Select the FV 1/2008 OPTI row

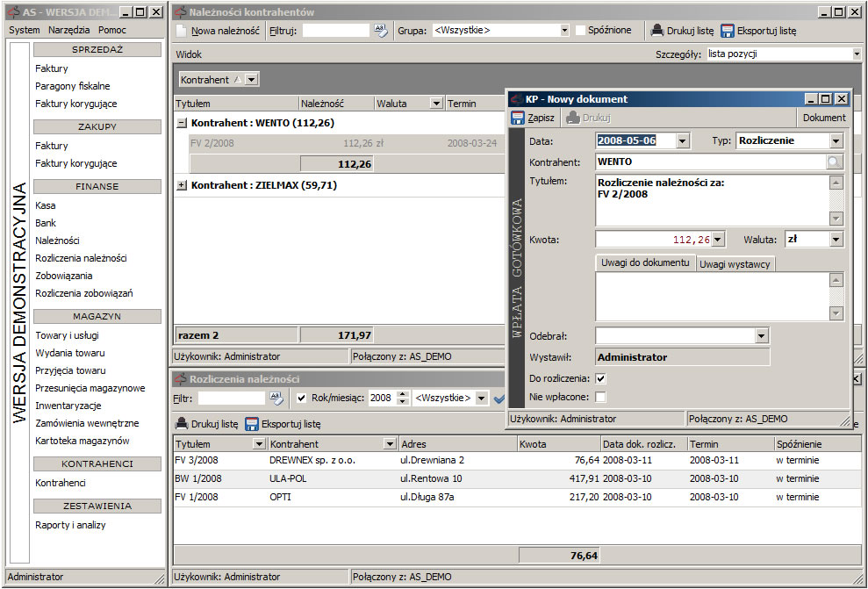517,497
